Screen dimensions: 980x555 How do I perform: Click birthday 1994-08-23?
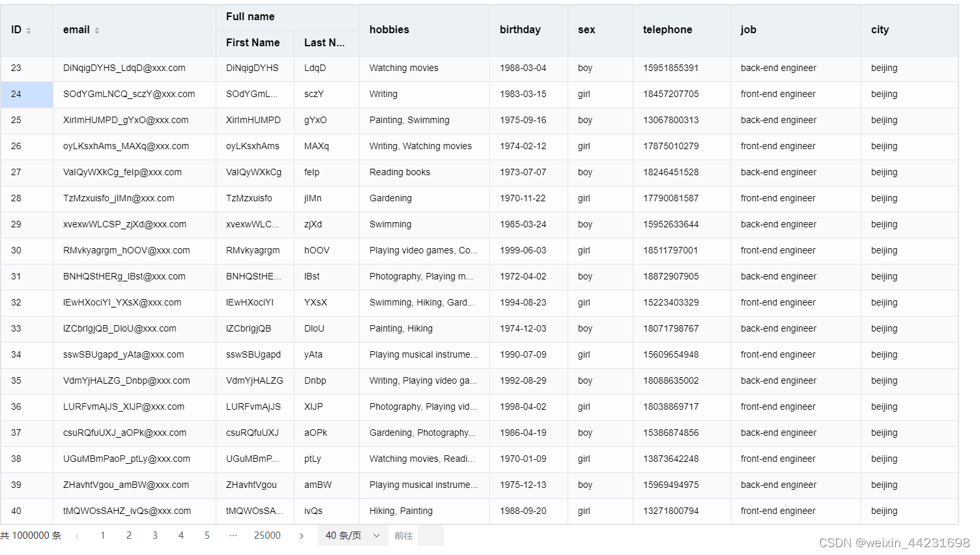pyautogui.click(x=523, y=303)
